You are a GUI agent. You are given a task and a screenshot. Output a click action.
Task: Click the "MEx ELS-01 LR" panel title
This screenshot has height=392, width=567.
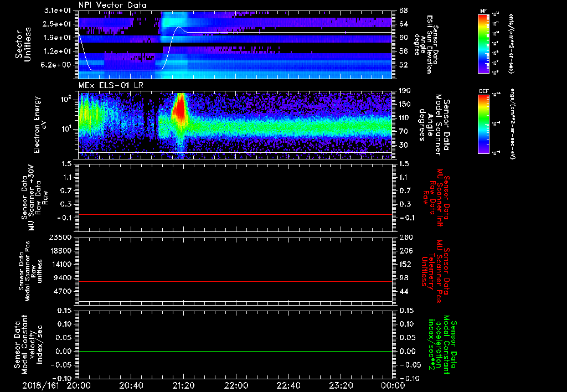click(111, 85)
